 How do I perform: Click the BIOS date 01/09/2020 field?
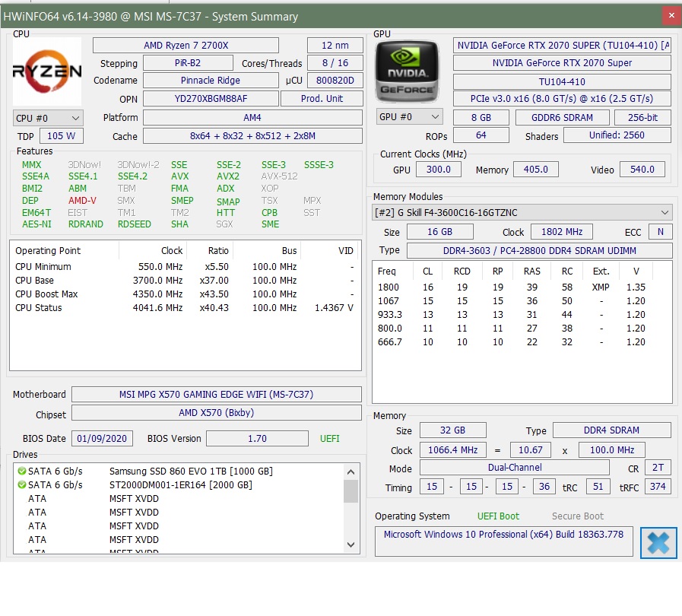102,438
